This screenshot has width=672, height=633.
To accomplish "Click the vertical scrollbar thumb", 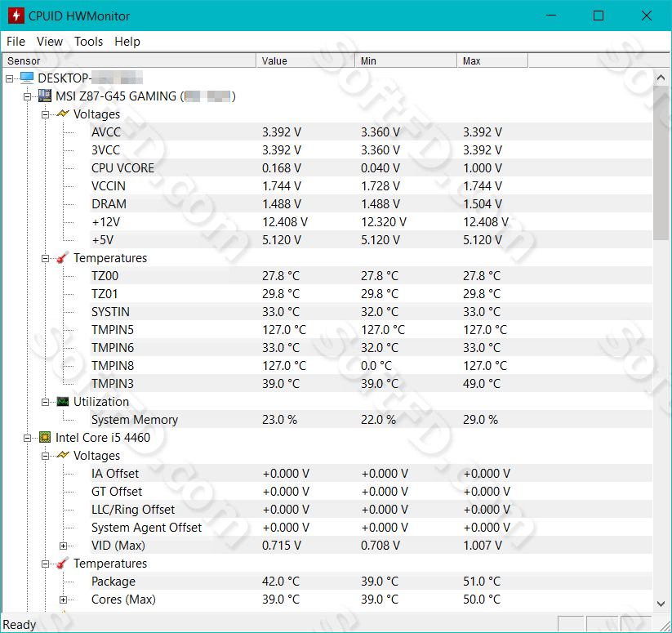I will (x=661, y=163).
